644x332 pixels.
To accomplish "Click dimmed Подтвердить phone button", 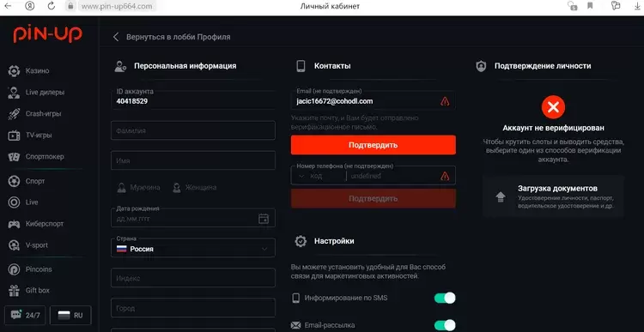I will [x=373, y=199].
